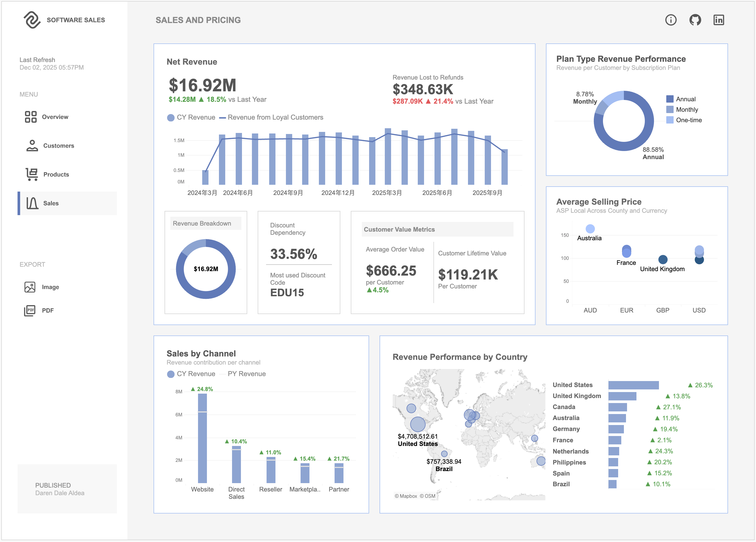Select the Sales menu item
756x542 pixels.
pos(51,203)
